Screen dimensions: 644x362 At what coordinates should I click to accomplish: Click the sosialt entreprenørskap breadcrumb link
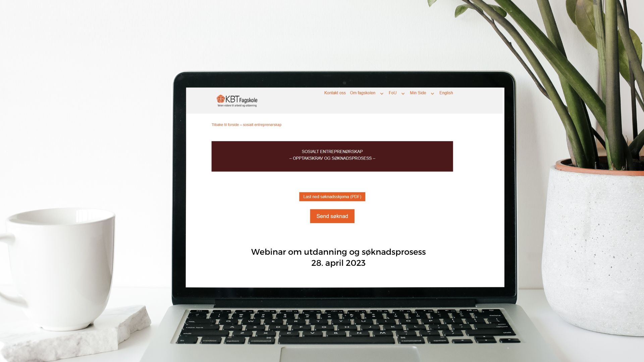(x=247, y=125)
